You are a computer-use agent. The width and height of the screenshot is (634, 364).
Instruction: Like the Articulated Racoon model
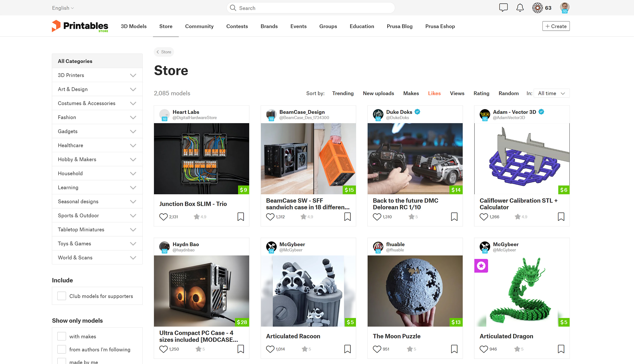coord(270,349)
